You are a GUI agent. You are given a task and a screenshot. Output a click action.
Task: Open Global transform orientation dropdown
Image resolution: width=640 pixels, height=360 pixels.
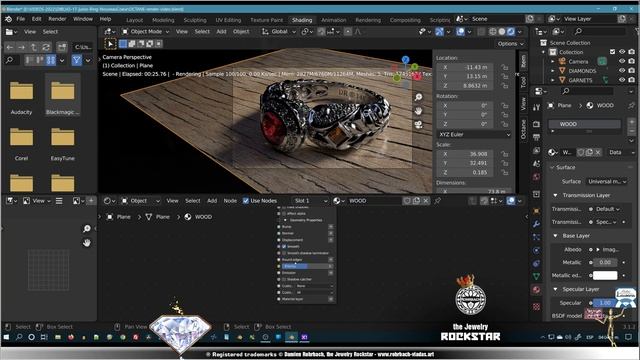(279, 31)
